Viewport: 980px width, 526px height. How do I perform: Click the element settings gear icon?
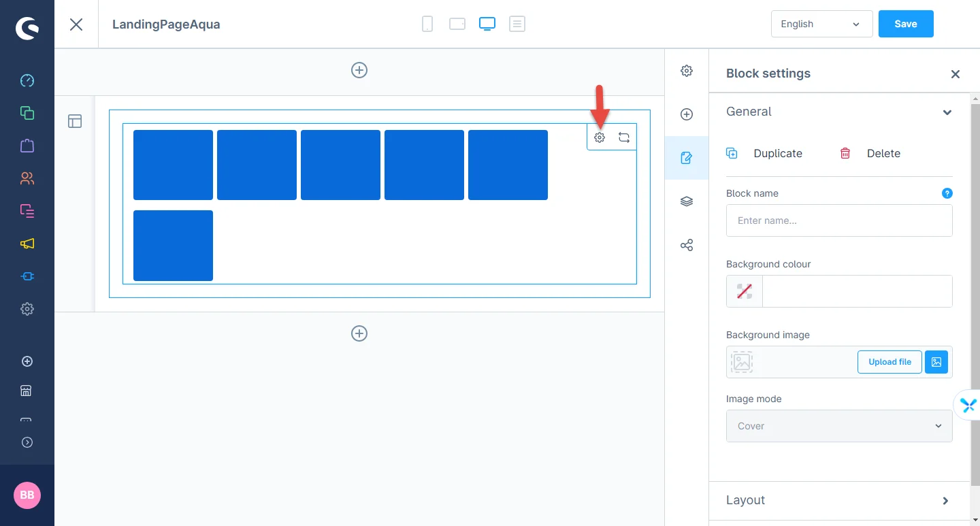pyautogui.click(x=599, y=137)
